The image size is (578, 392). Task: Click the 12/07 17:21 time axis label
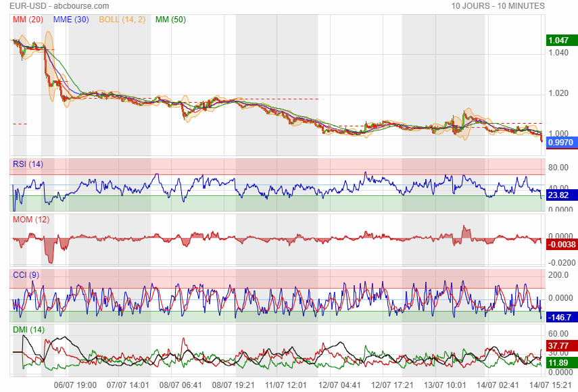[392, 385]
